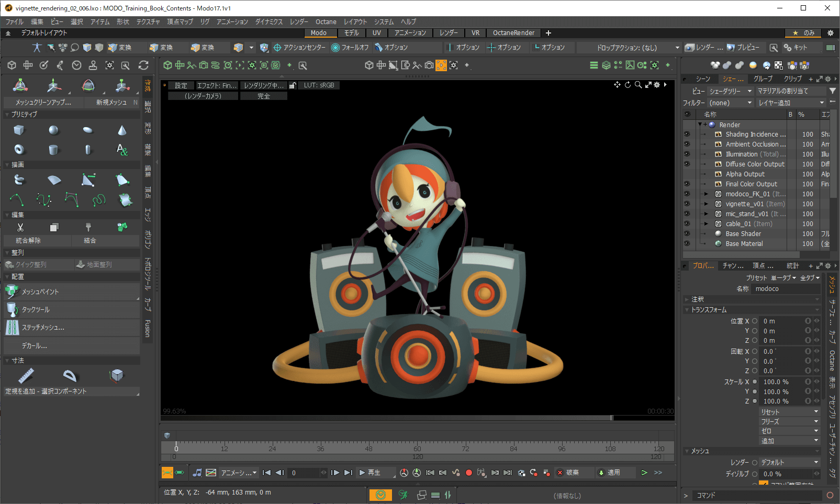
Task: Open the Mesh Paint tool
Action: (72, 292)
